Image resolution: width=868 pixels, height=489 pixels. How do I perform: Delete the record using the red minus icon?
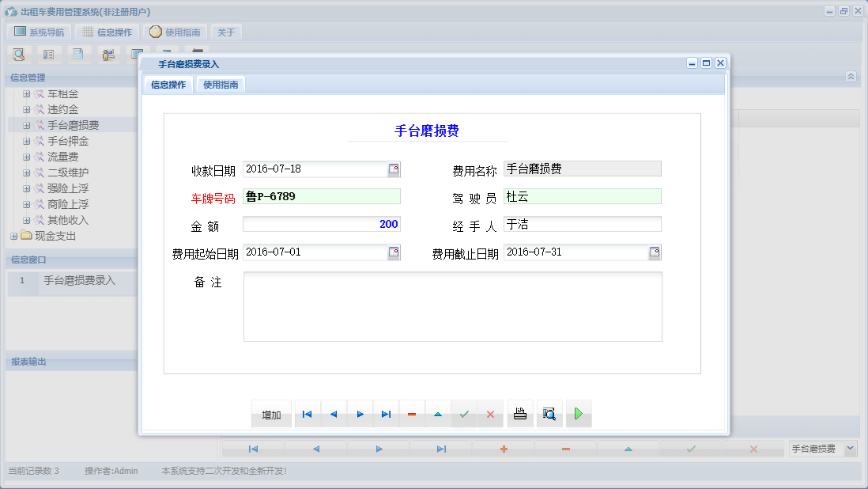coord(412,413)
